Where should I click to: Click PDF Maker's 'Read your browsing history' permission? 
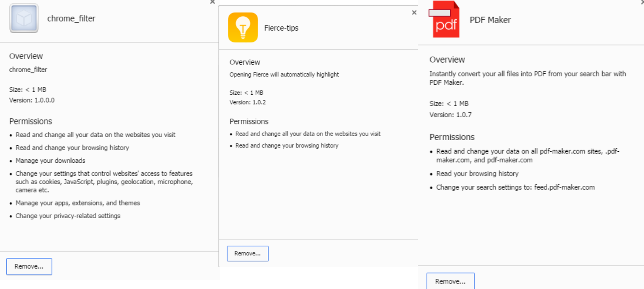click(x=477, y=173)
